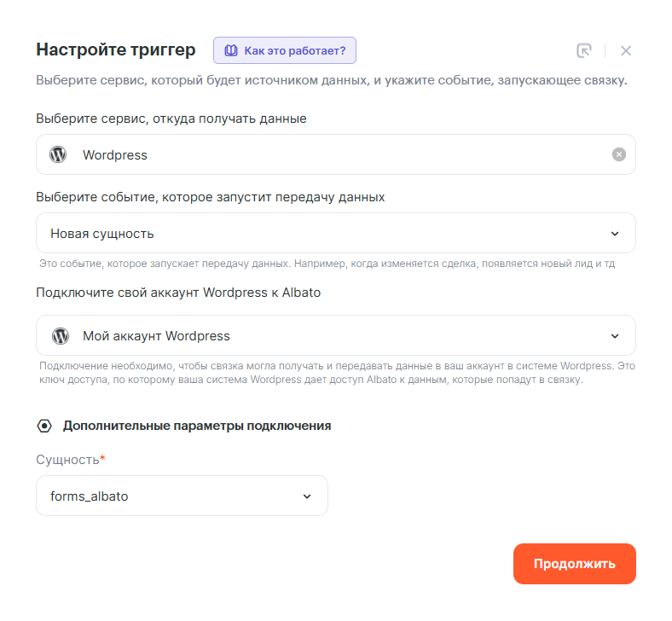Click the Wordpress service input field

pyautogui.click(x=341, y=154)
